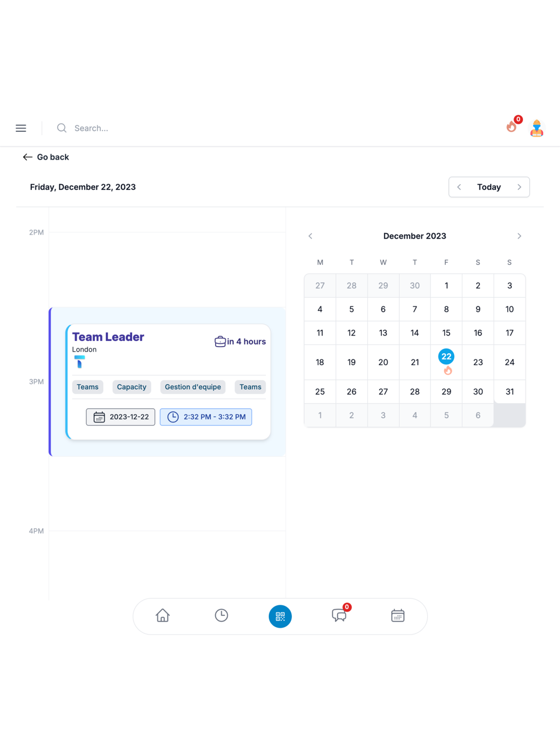Select January 6 greyed date

pos(478,415)
